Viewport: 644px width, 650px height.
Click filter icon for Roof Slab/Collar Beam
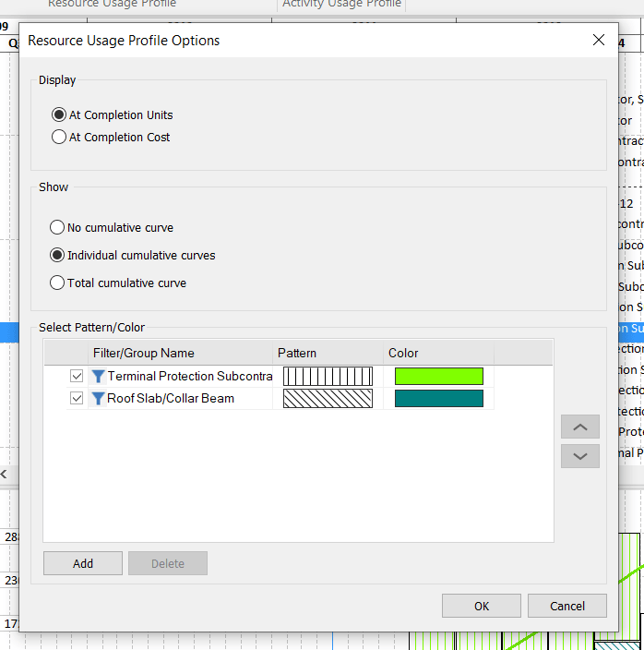click(98, 398)
